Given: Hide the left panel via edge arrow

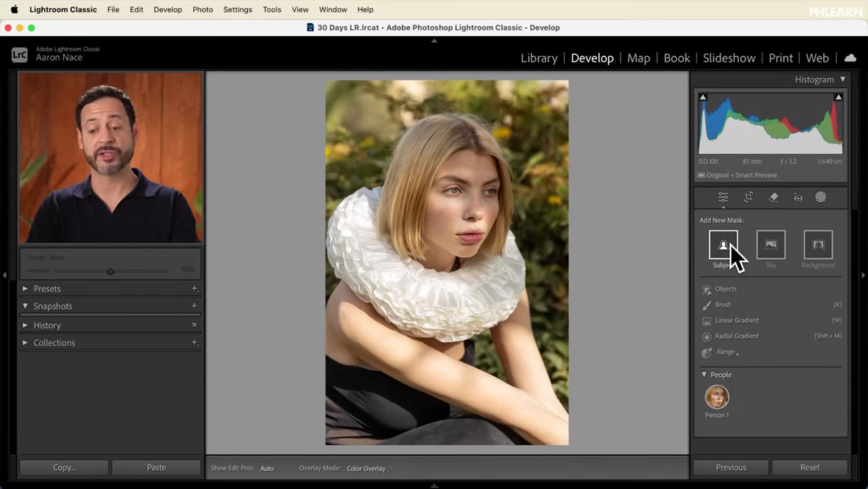Looking at the screenshot, I should pyautogui.click(x=4, y=275).
